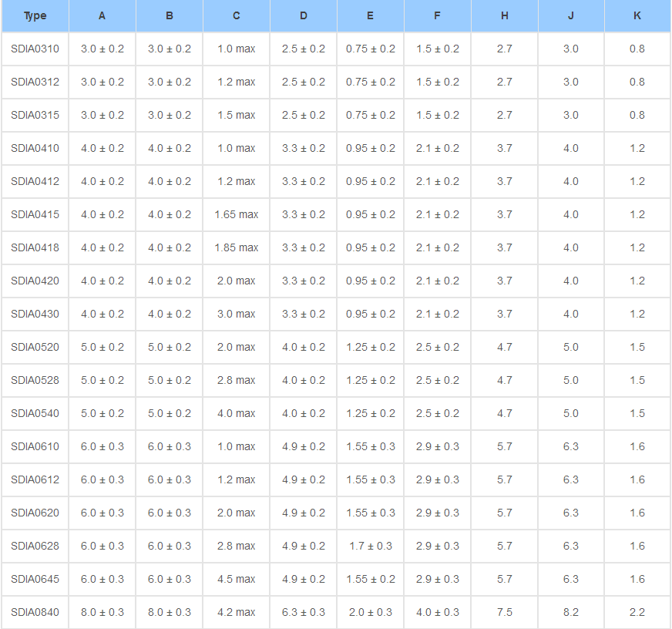The height and width of the screenshot is (629, 672).
Task: Click the K value 0.8 in SDIA0310 row
Action: [x=637, y=49]
